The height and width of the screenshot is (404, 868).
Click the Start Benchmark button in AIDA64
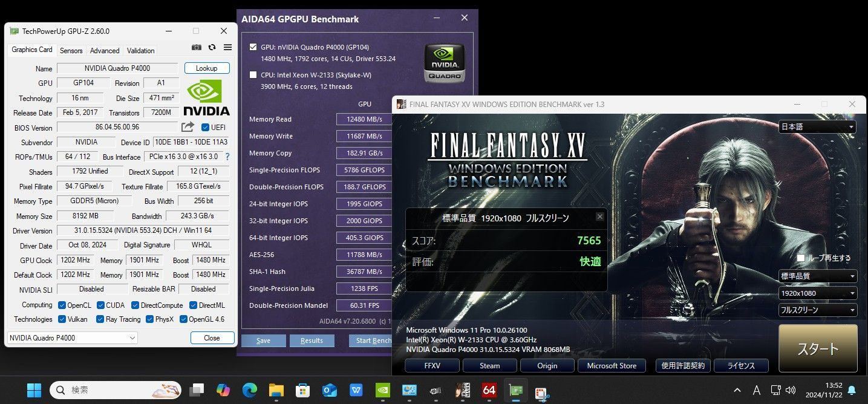pyautogui.click(x=371, y=340)
